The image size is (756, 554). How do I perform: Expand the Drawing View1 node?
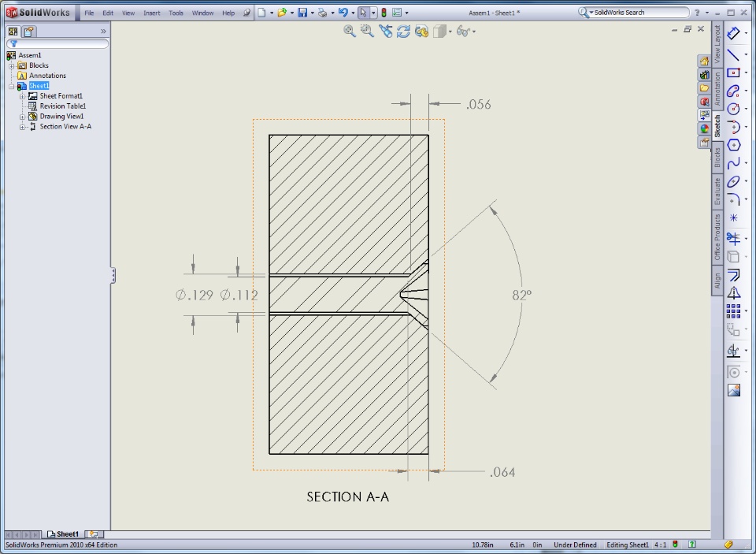coord(22,117)
